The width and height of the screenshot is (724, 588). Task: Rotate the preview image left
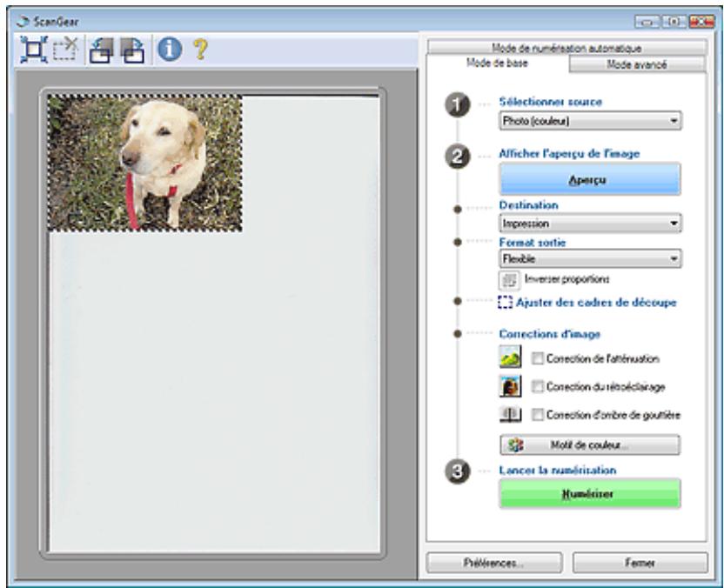102,50
